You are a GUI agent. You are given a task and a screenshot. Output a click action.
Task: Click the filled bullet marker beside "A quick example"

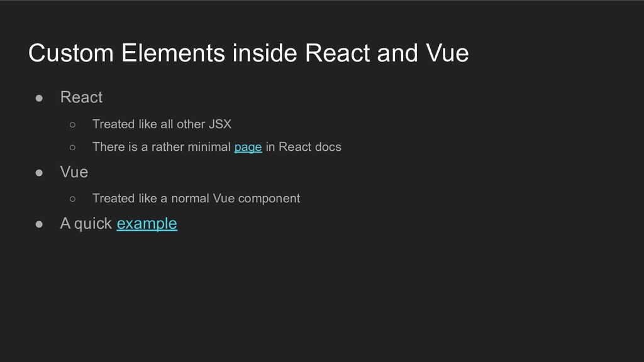[39, 224]
